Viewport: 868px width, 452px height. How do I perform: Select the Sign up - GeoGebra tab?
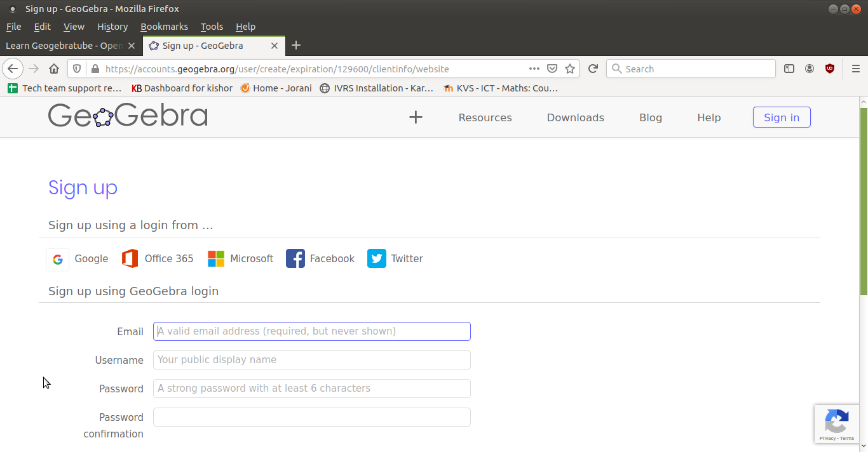214,46
